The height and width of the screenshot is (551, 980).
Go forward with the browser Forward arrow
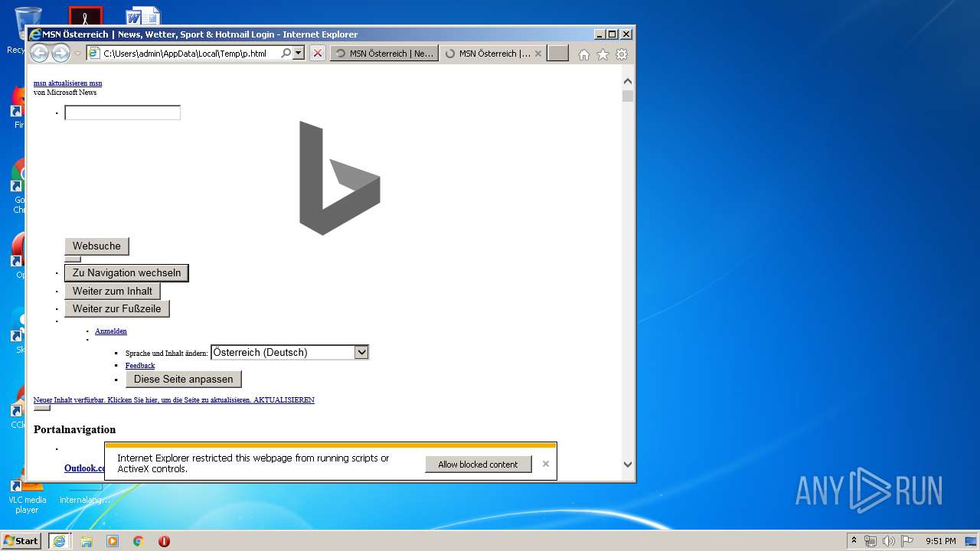[x=61, y=53]
